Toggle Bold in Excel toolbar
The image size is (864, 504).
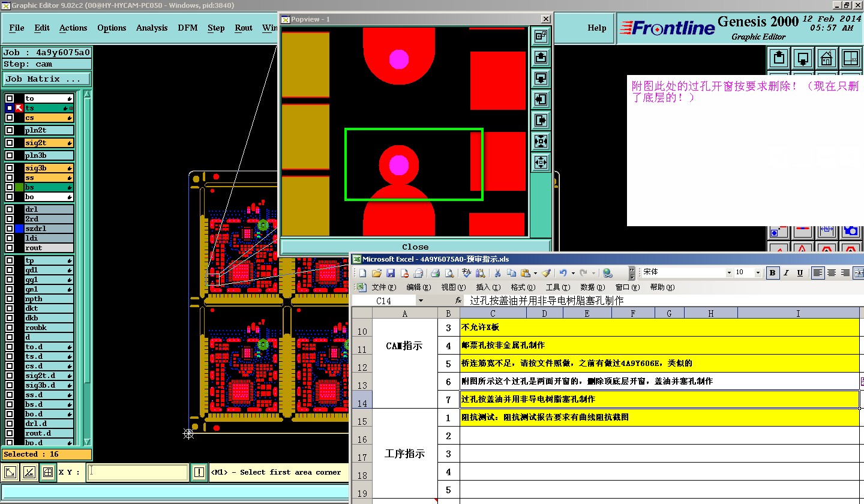[773, 273]
